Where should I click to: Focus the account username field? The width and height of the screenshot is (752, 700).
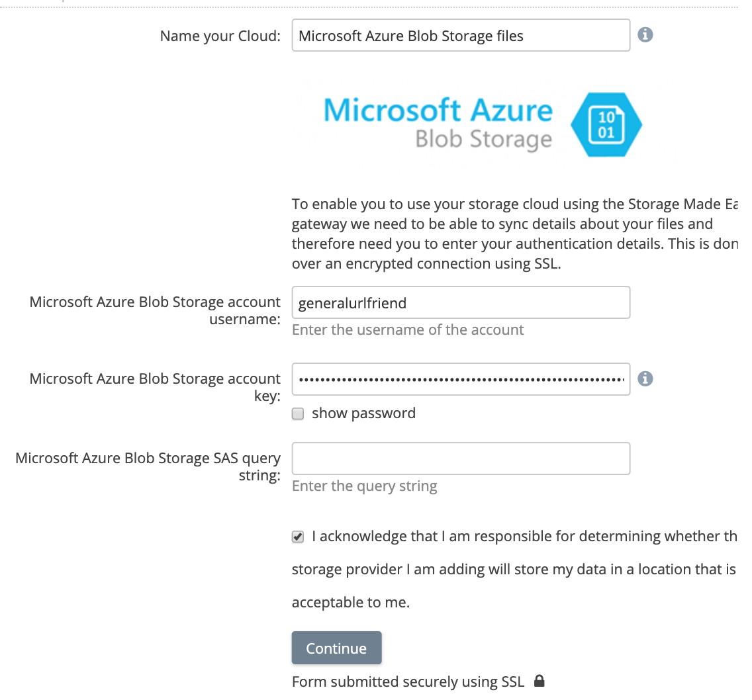[460, 303]
